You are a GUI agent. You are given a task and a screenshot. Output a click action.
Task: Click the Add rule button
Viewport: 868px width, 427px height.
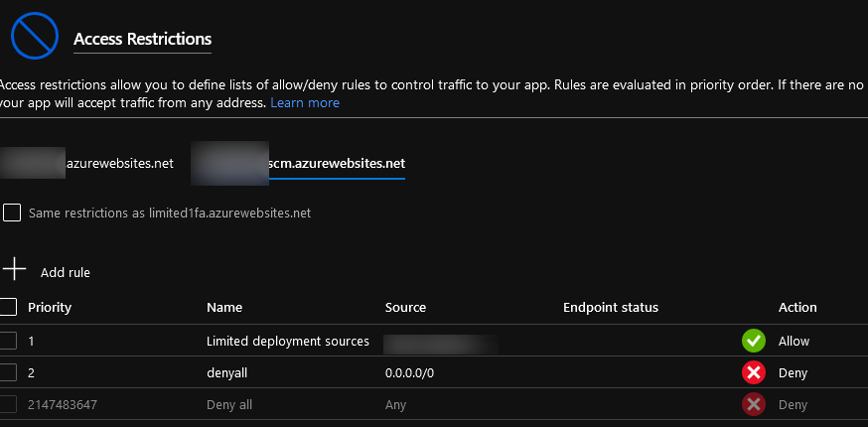click(x=66, y=272)
